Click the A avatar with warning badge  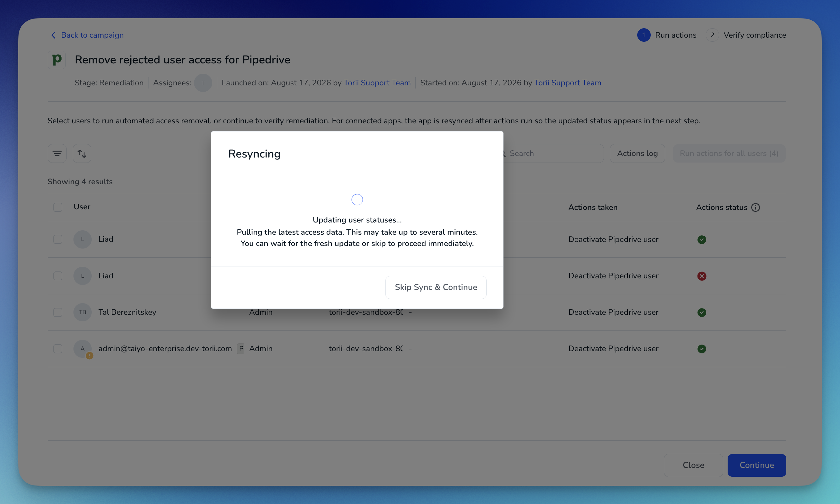83,349
